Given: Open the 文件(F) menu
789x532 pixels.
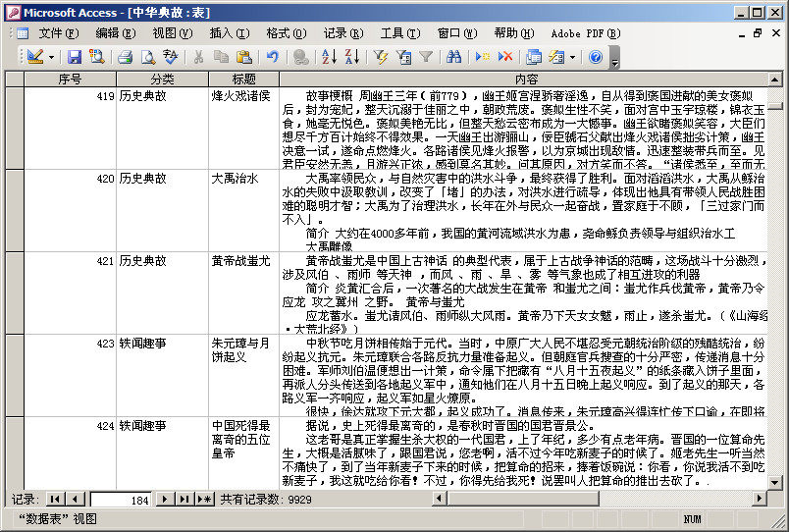Looking at the screenshot, I should 59,33.
